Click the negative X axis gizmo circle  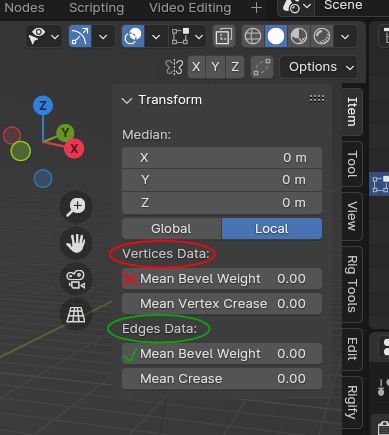(x=12, y=135)
